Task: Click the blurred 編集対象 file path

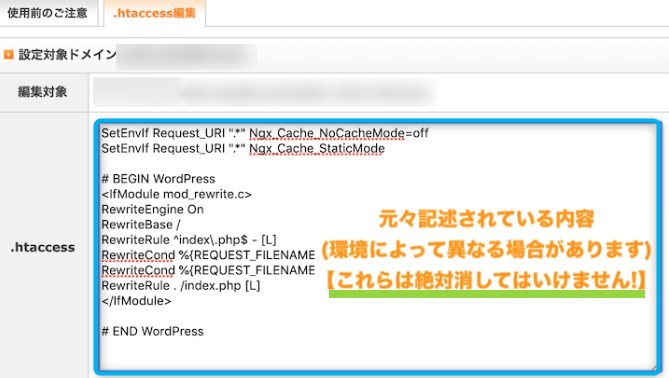Action: click(x=264, y=92)
